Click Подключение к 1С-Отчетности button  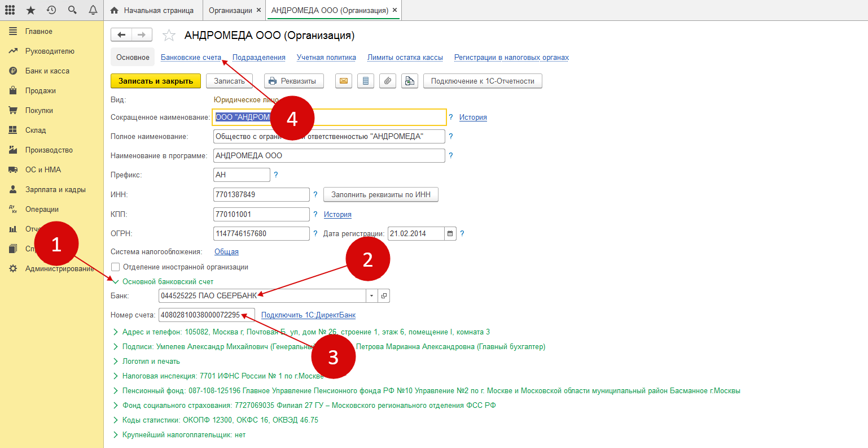click(x=483, y=81)
